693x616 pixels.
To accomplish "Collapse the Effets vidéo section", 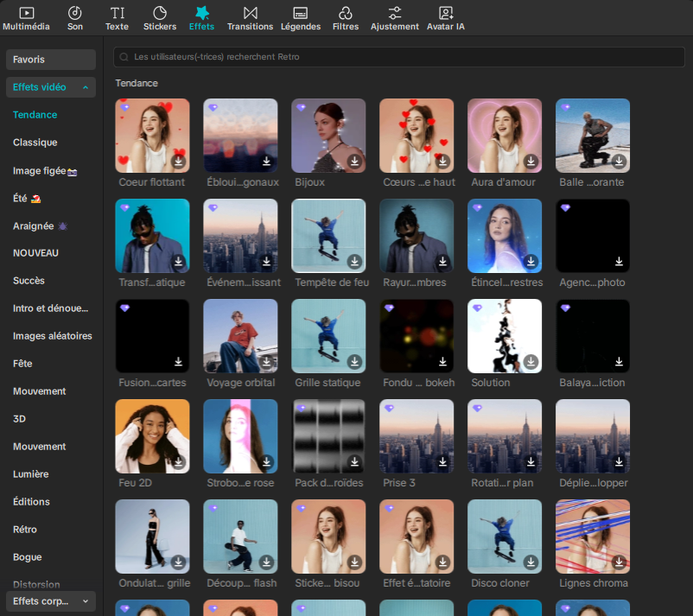I will 51,87.
